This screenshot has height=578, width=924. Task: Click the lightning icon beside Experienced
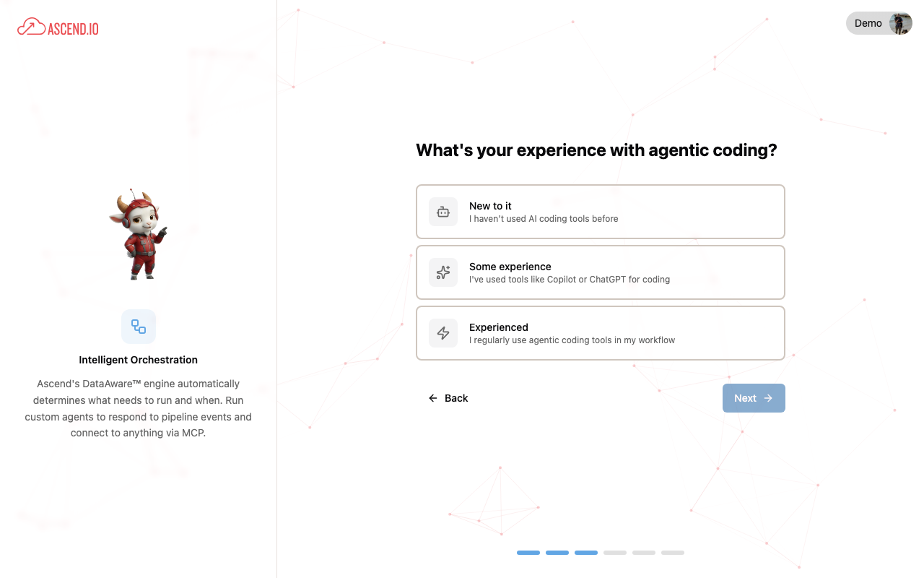pyautogui.click(x=443, y=333)
